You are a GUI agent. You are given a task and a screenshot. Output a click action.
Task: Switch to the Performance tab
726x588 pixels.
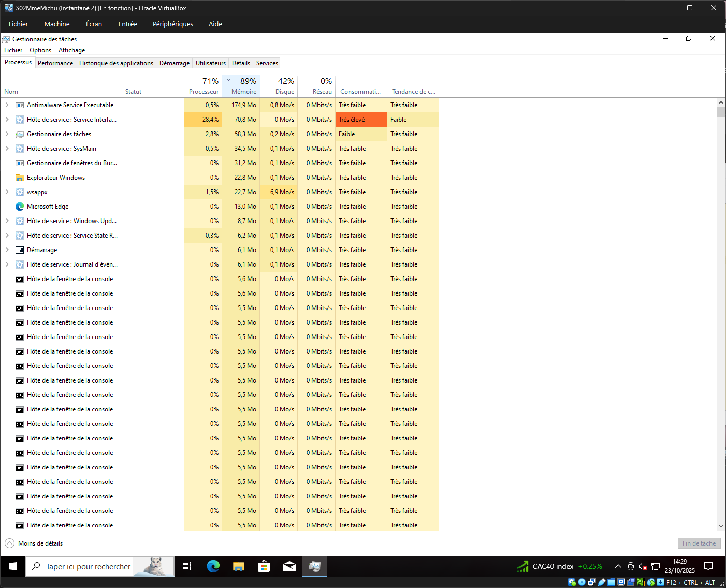coord(55,63)
